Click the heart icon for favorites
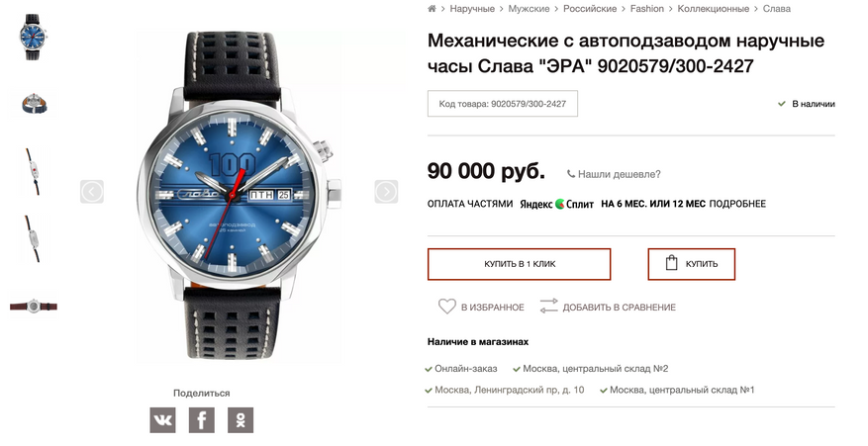Viewport: 868px width, 446px height. pyautogui.click(x=447, y=307)
